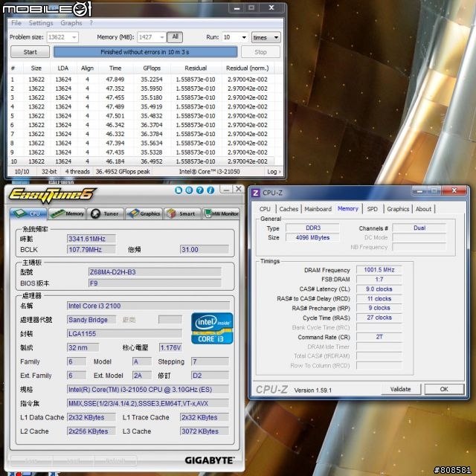Image resolution: width=476 pixels, height=476 pixels.
Task: Click the Sandy Bridge codename field
Action: click(x=91, y=320)
